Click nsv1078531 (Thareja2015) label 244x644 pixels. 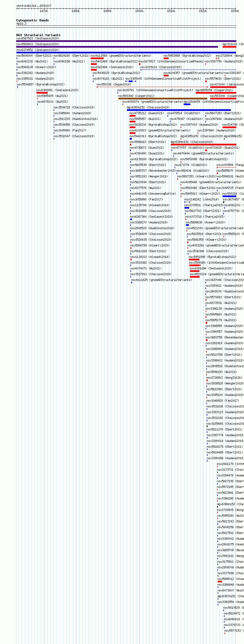[204, 205]
